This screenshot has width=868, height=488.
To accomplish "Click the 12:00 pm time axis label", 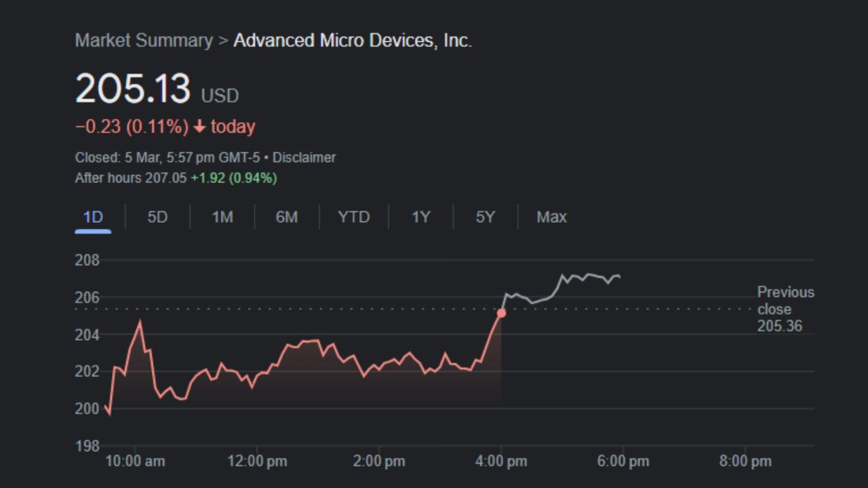I will (257, 462).
